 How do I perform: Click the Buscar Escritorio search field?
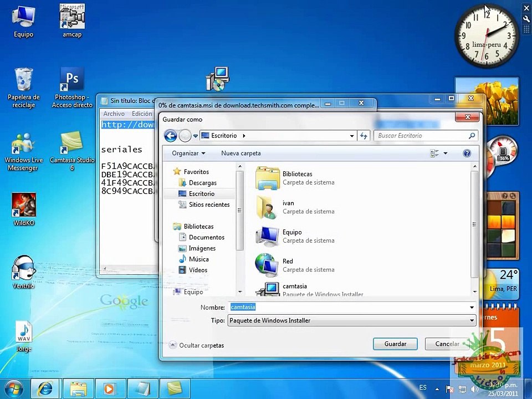tap(426, 136)
